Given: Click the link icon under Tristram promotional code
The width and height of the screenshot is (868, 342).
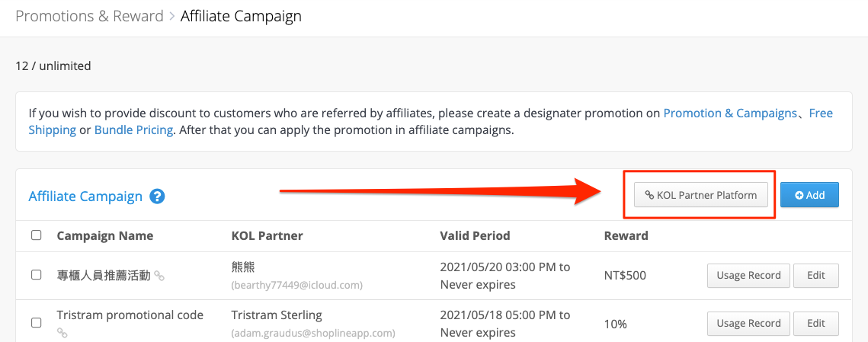Looking at the screenshot, I should click(62, 333).
